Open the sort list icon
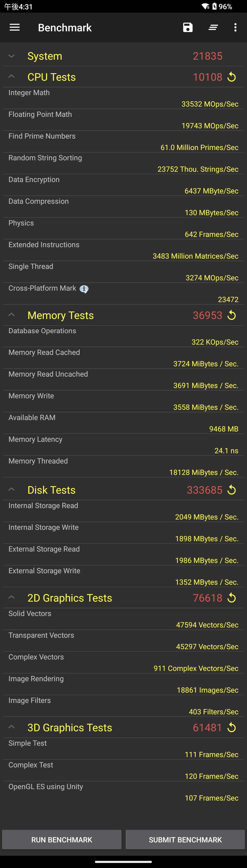247x868 pixels. pyautogui.click(x=213, y=27)
